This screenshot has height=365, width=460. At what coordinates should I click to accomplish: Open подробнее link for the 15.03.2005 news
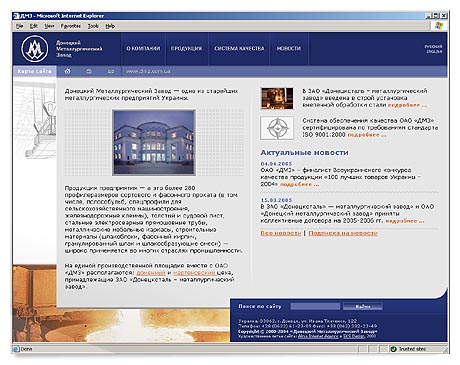point(405,221)
